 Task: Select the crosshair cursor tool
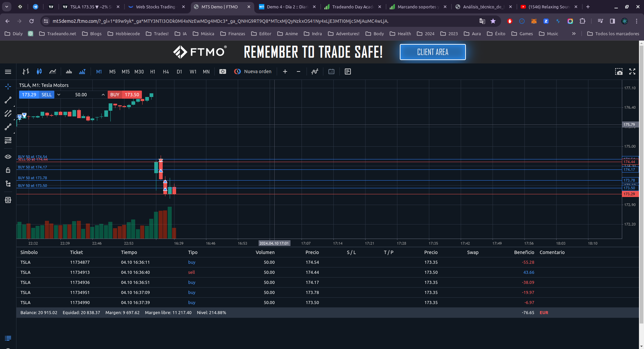pyautogui.click(x=8, y=87)
